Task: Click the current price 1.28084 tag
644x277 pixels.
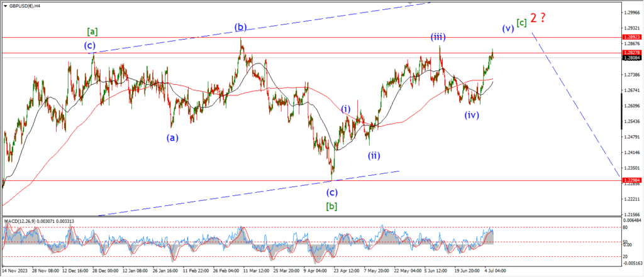Action: point(632,58)
